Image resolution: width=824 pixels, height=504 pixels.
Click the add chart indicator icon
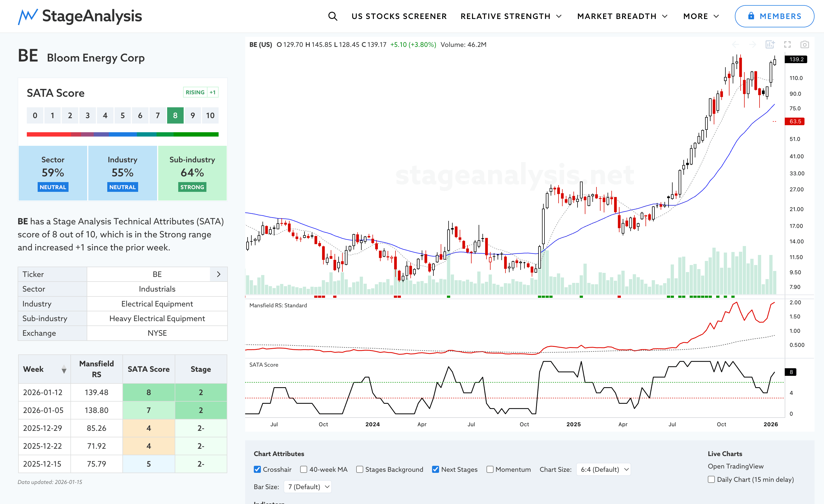[770, 44]
